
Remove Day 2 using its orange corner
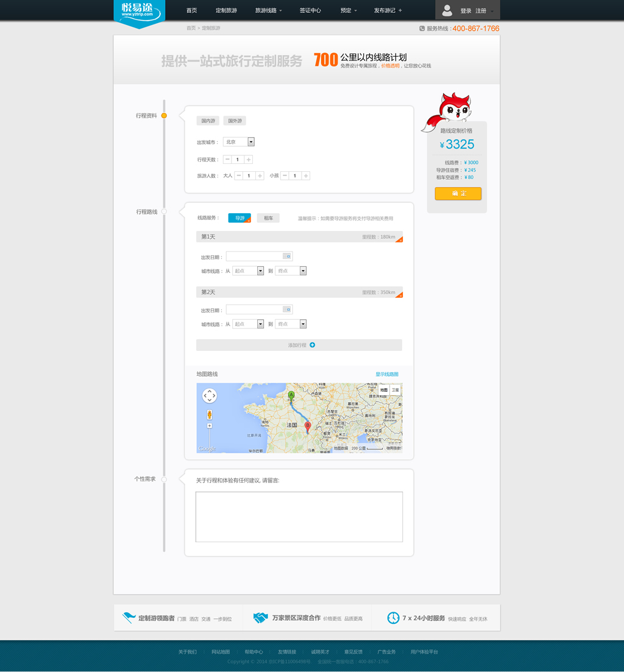pyautogui.click(x=399, y=295)
